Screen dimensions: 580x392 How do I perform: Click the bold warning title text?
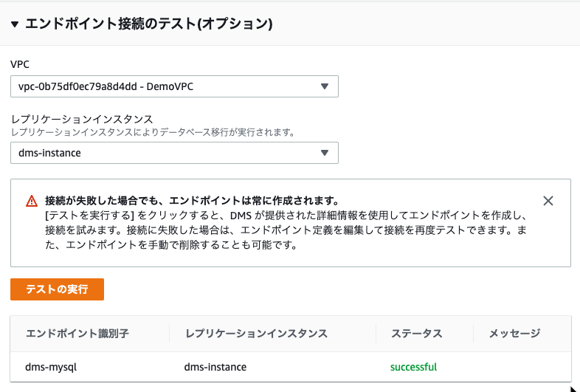[192, 201]
